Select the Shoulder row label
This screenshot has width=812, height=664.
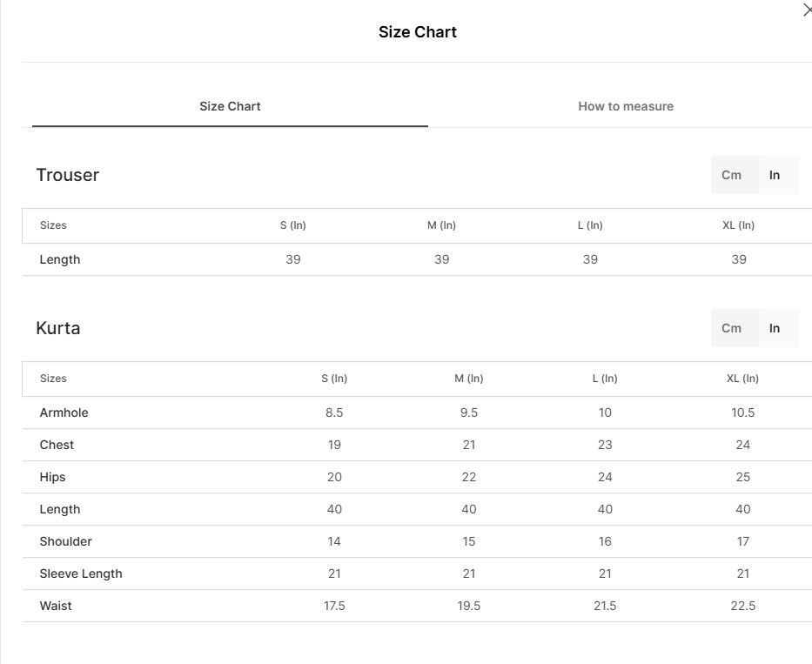coord(65,541)
